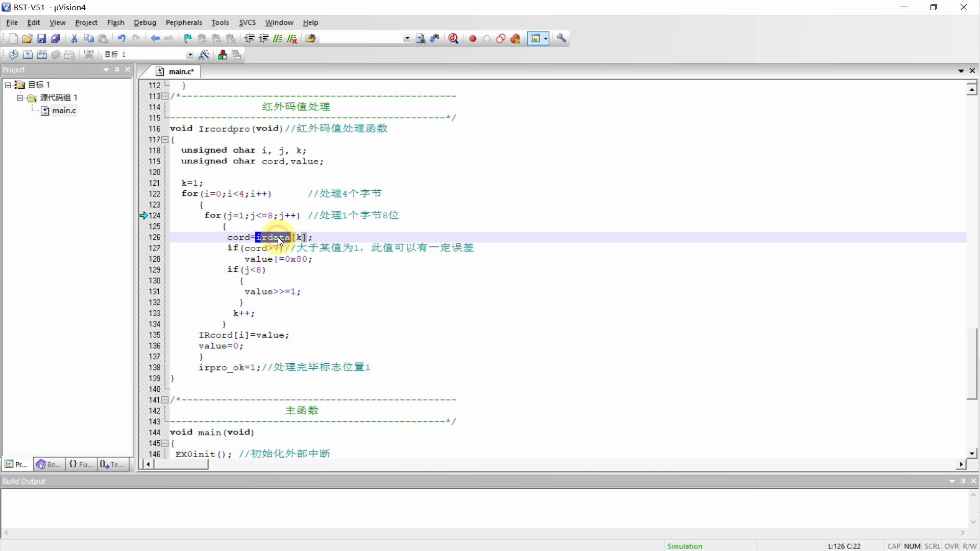The height and width of the screenshot is (551, 980).
Task: Open the Peripherals menu
Action: 184,23
